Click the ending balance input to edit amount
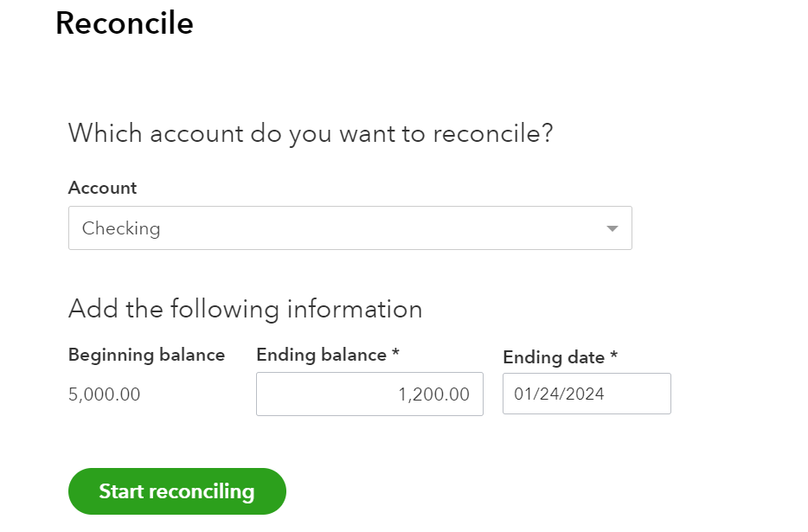808x532 pixels. click(369, 394)
